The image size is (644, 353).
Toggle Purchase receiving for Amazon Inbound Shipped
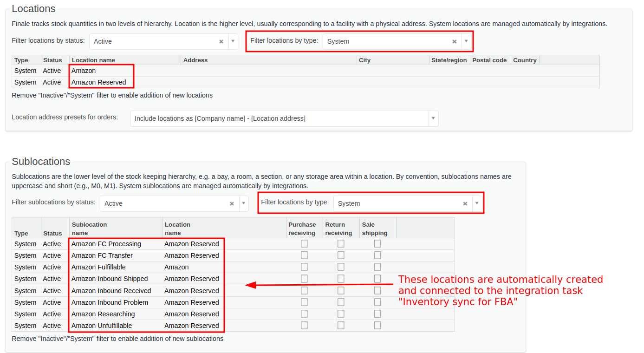(304, 278)
